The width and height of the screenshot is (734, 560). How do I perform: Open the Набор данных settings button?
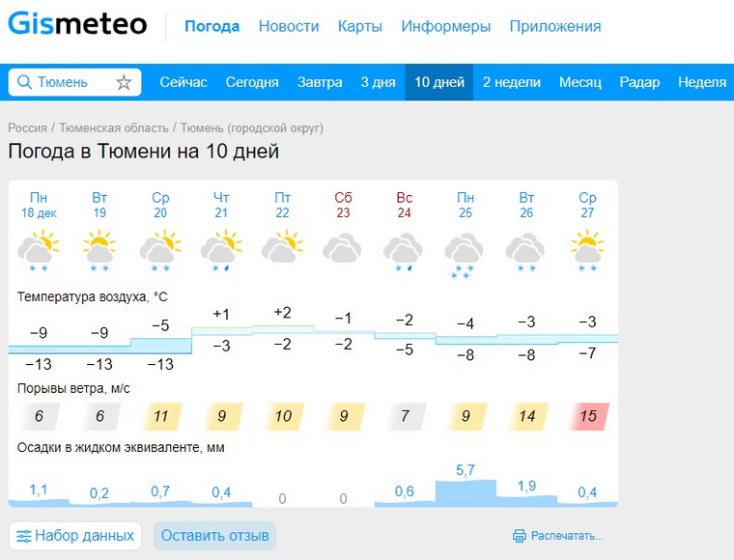75,536
